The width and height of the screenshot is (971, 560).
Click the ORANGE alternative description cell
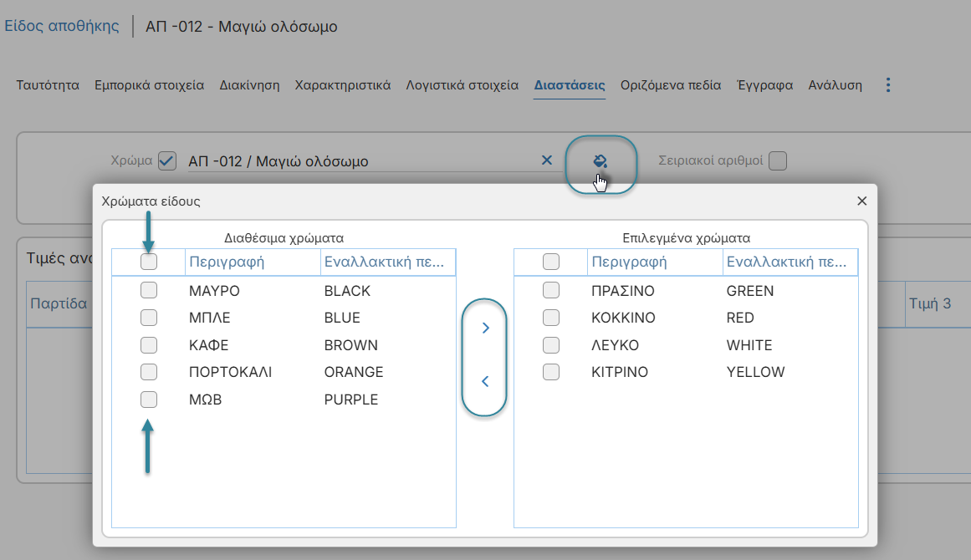[x=354, y=373]
